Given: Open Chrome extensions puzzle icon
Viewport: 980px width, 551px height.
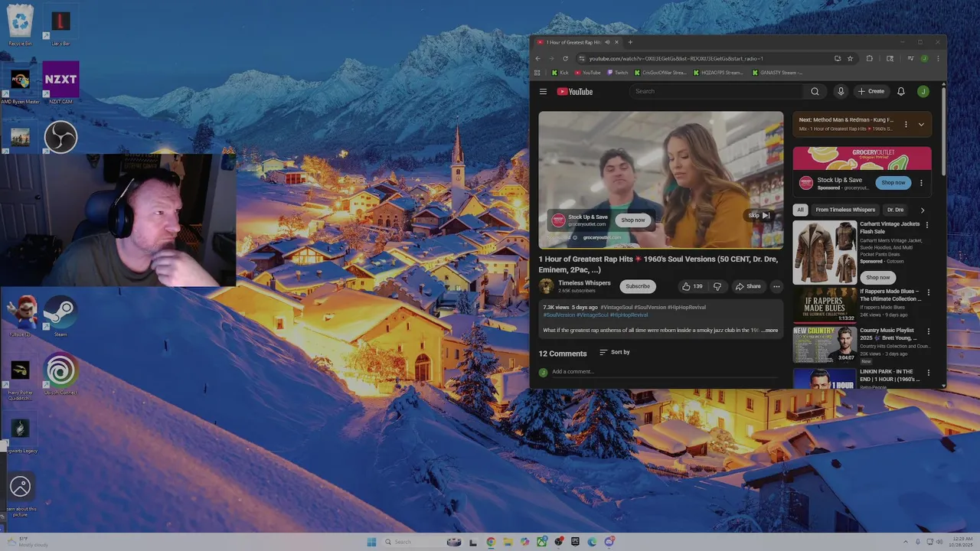Looking at the screenshot, I should (870, 58).
